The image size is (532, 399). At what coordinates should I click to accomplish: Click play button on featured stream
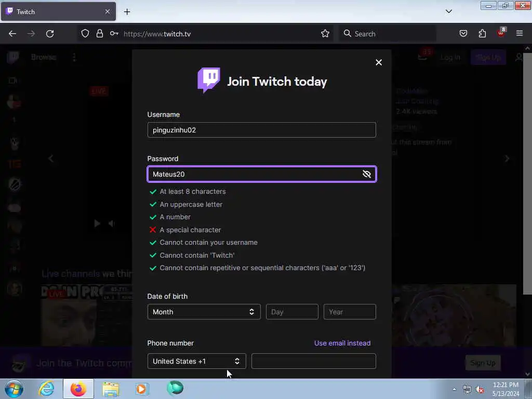coord(97,223)
